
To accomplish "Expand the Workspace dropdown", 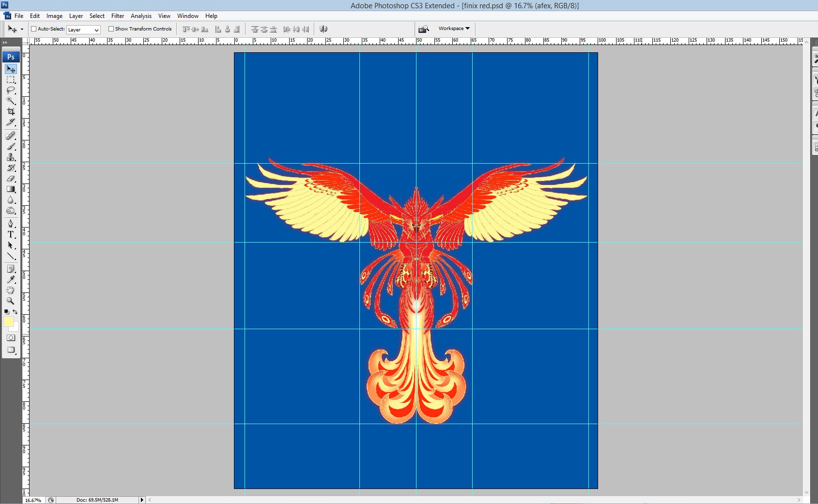I will (x=454, y=29).
